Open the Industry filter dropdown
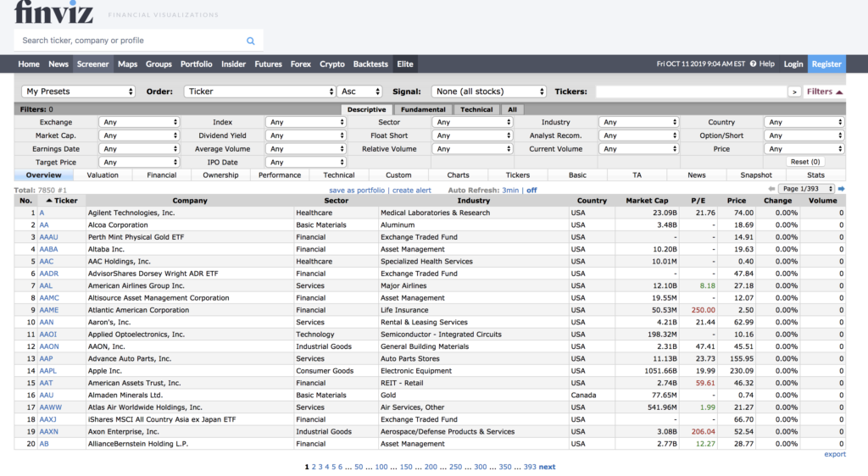 pyautogui.click(x=638, y=122)
